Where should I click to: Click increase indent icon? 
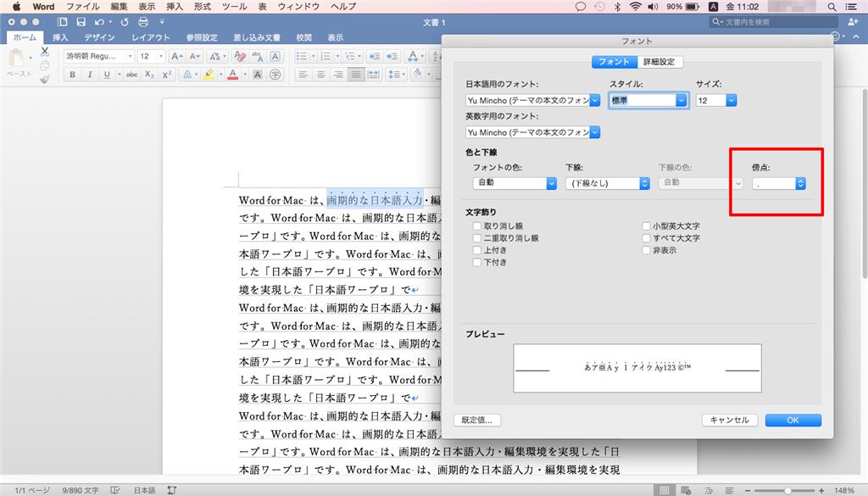pos(392,56)
